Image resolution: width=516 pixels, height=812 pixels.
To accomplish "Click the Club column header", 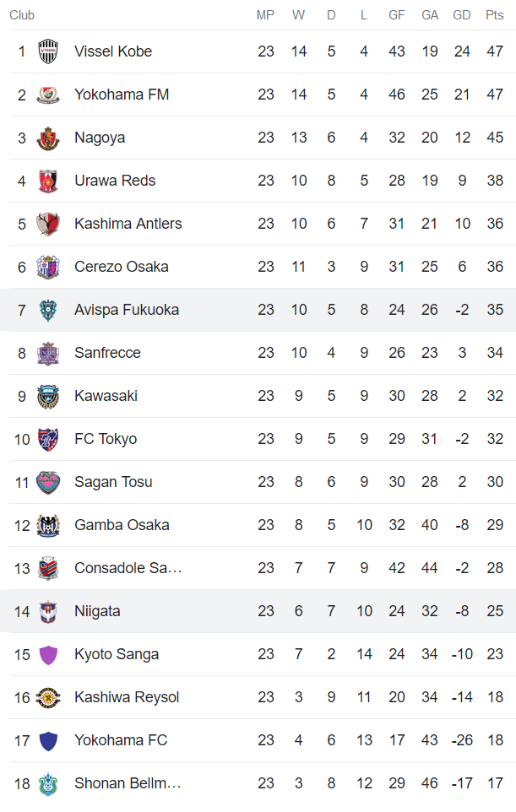I will (x=22, y=14).
